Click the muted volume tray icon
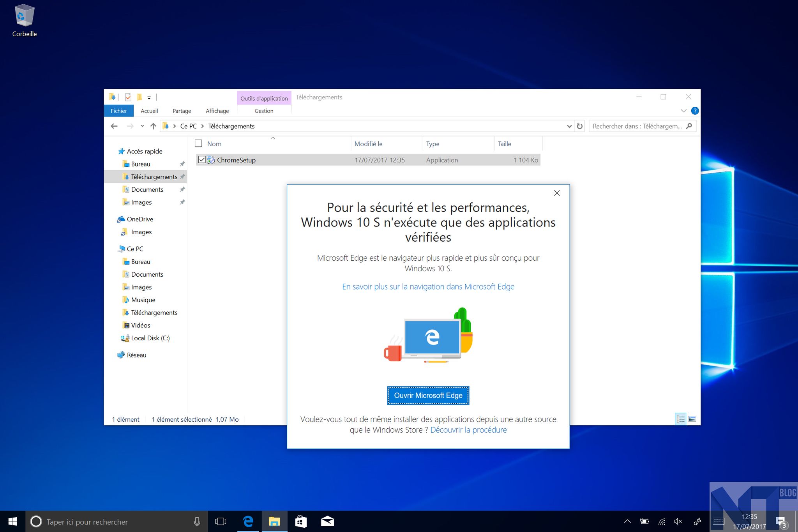Image resolution: width=798 pixels, height=532 pixels. pos(678,521)
